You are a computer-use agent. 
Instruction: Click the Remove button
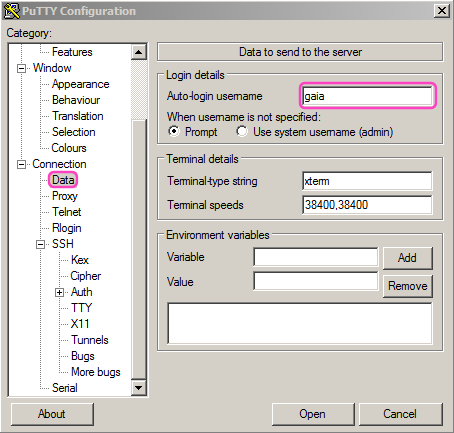[x=407, y=286]
